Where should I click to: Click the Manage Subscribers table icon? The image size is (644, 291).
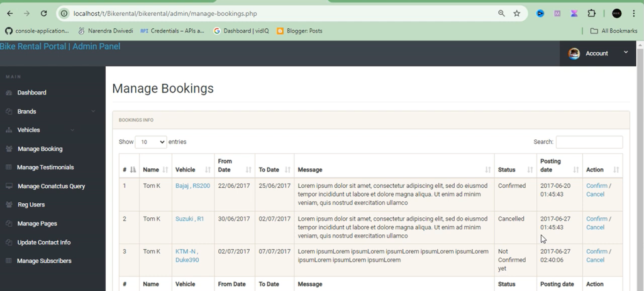pos(9,261)
